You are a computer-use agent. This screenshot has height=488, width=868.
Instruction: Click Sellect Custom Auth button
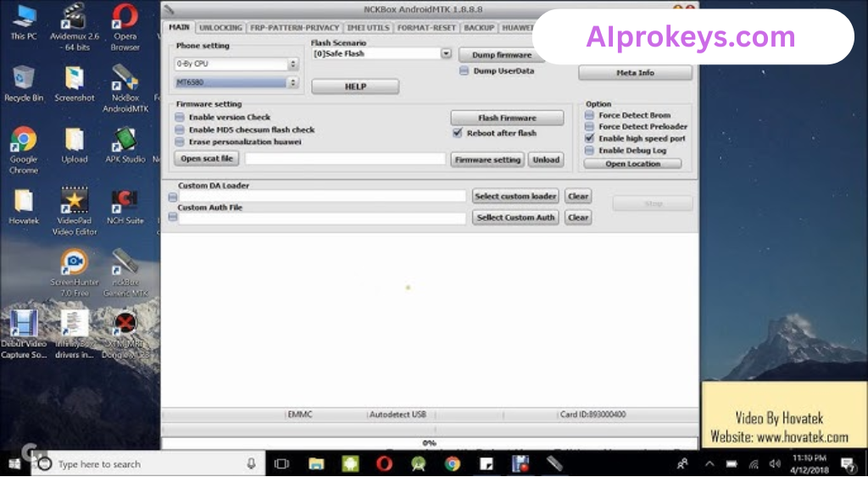[x=515, y=218]
